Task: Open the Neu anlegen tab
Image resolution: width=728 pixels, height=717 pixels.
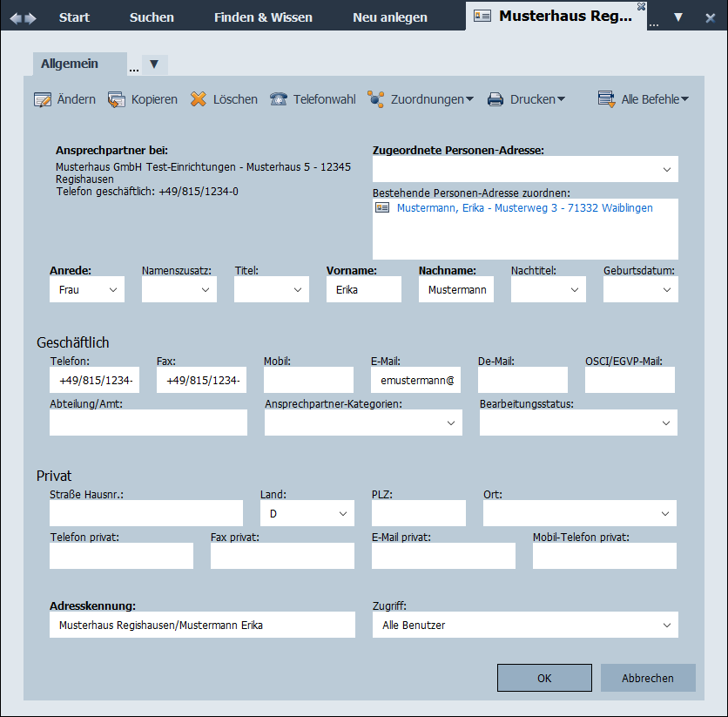Action: pyautogui.click(x=390, y=17)
